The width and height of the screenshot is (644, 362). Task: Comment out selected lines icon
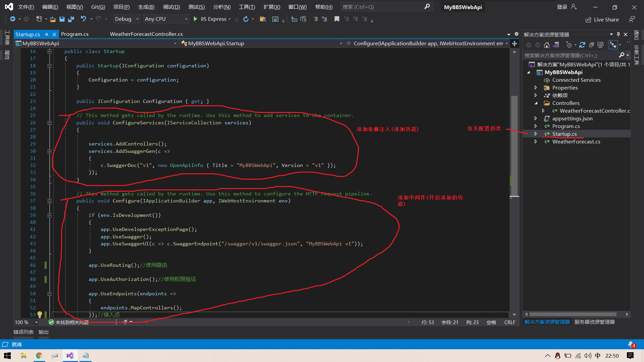coord(315,19)
